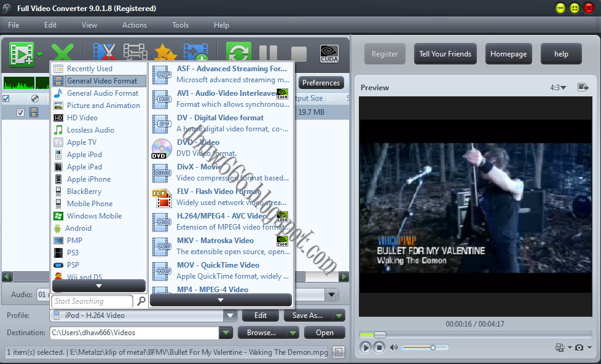Toggle the select-all header checkbox
The height and width of the screenshot is (364, 601).
(6, 99)
